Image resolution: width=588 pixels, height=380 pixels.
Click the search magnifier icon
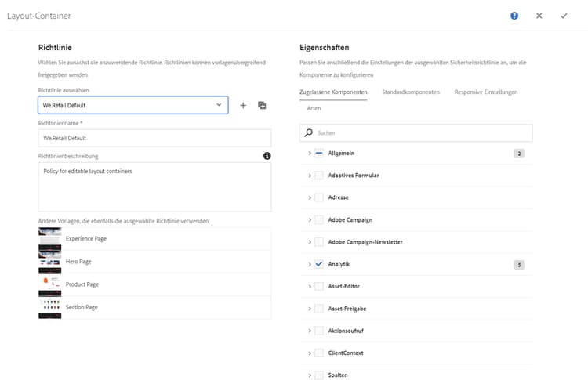(309, 133)
